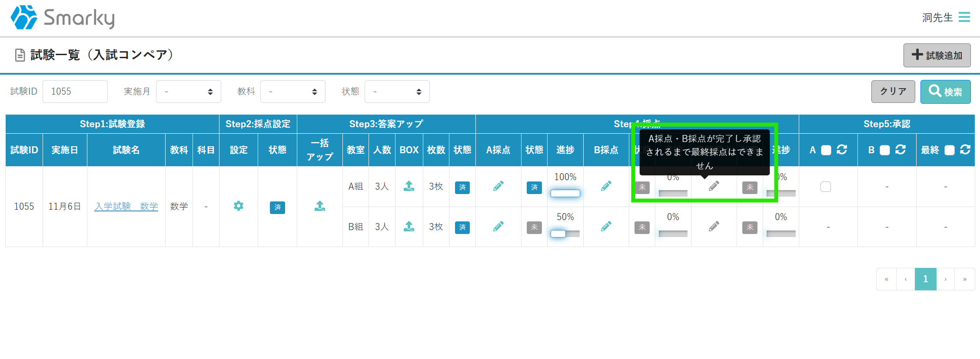The width and height of the screenshot is (980, 359).
Task: Go to the next page in pagination
Action: pos(945,279)
